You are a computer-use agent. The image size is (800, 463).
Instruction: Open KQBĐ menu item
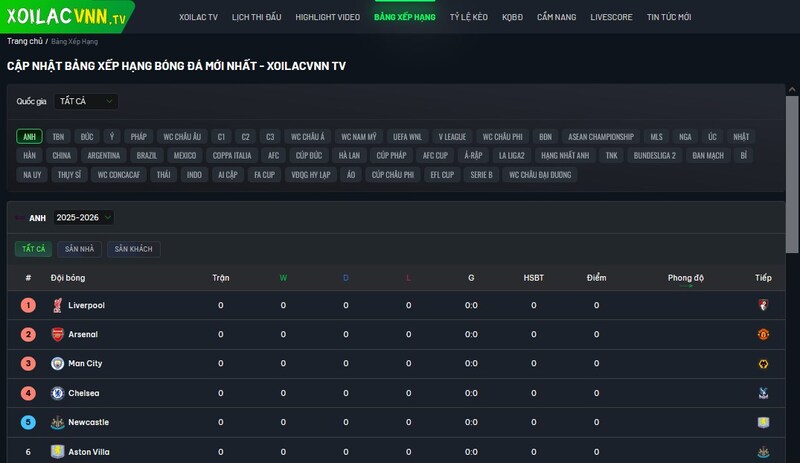coord(512,17)
